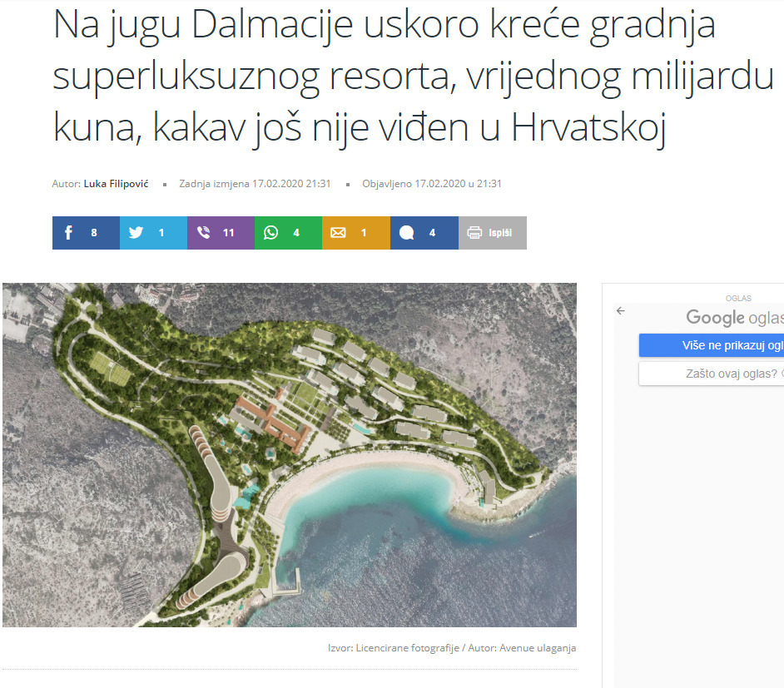Send article via WhatsApp icon

(271, 233)
